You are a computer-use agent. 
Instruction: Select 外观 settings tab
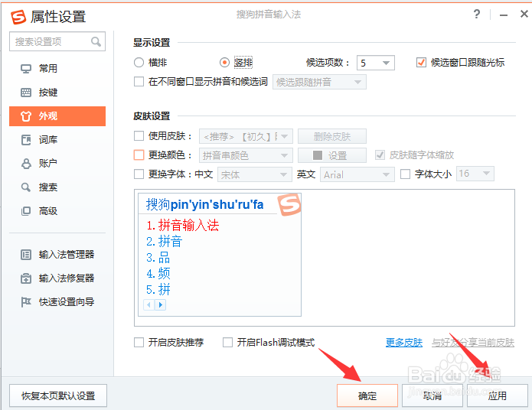57,116
